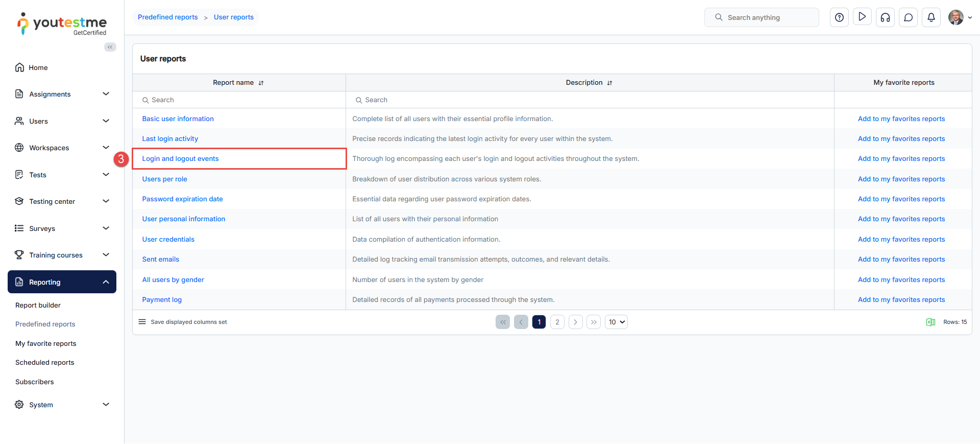Add Payment log to favorites reports
This screenshot has width=980, height=444.
[x=901, y=300]
